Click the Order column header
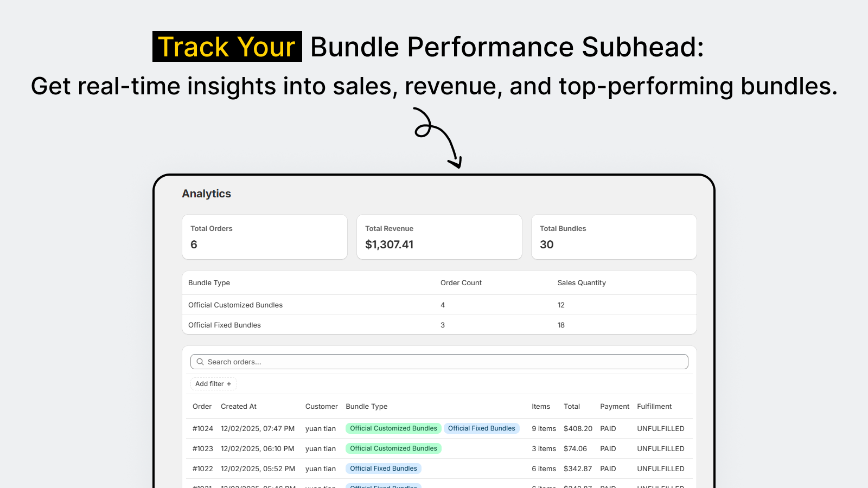Image resolution: width=868 pixels, height=488 pixels. [202, 406]
